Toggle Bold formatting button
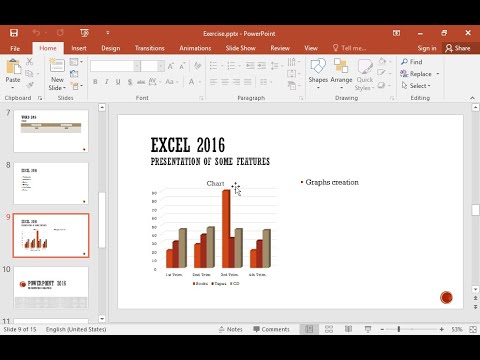 [95, 82]
